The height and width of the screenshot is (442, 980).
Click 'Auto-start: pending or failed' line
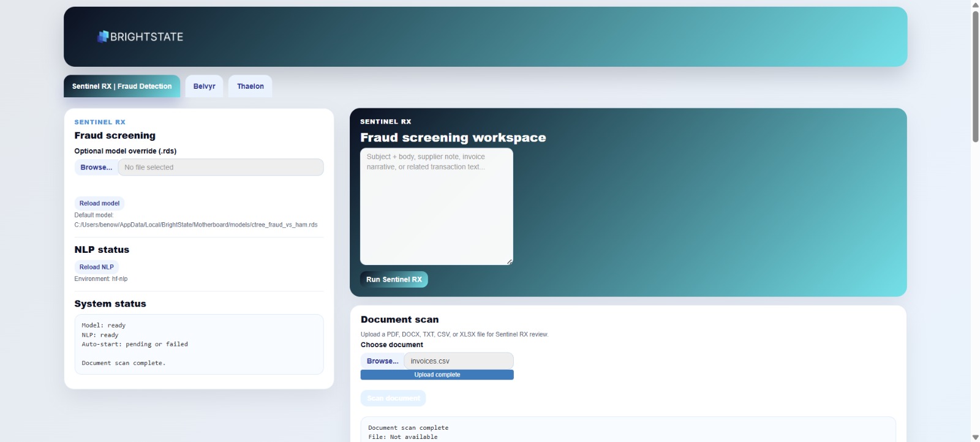(135, 344)
